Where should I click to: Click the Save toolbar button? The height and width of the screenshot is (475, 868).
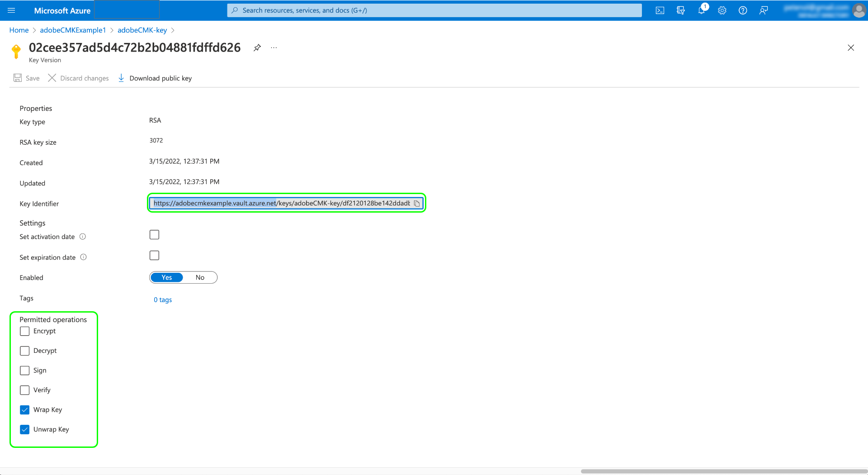[x=26, y=78]
